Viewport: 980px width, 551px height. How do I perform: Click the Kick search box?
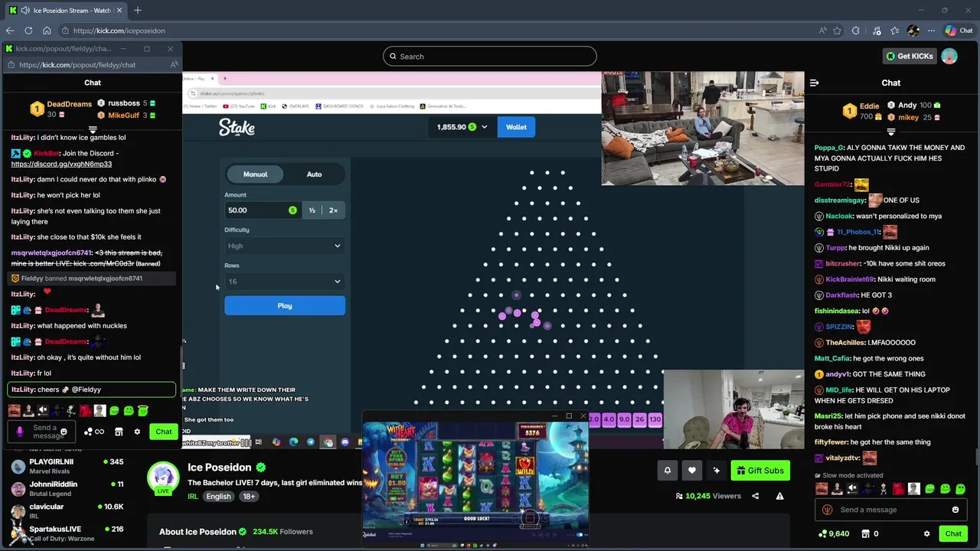490,56
